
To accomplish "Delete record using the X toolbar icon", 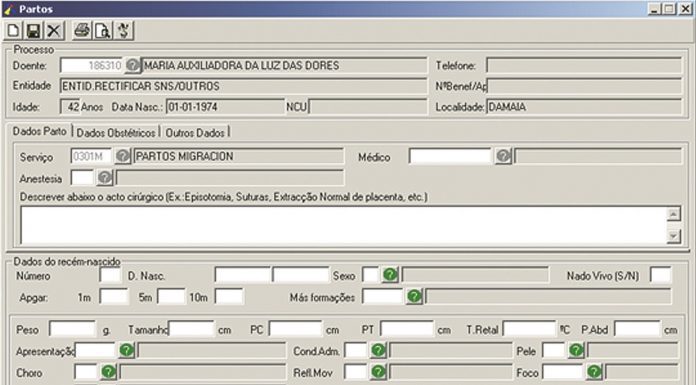I will (54, 31).
